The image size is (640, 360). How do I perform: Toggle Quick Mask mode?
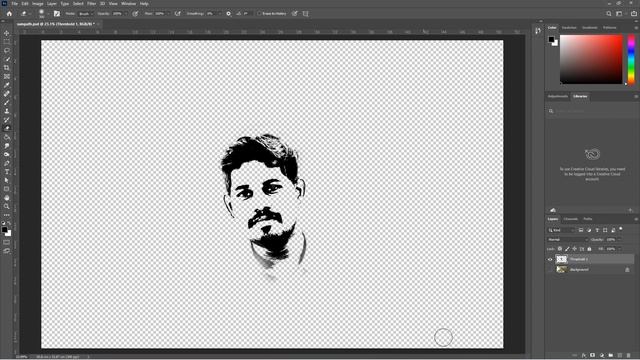click(7, 242)
